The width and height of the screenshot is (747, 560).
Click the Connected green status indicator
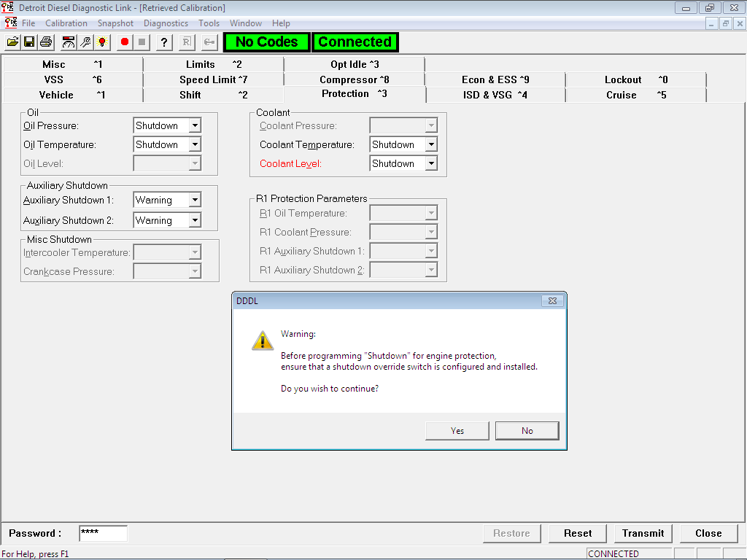tap(355, 42)
